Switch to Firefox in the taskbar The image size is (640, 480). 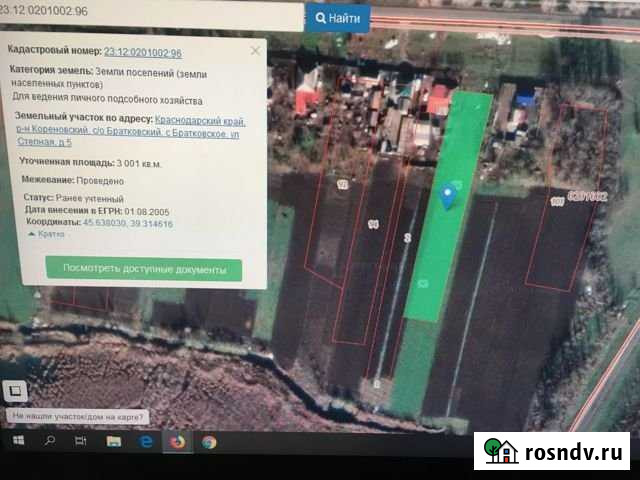click(176, 440)
